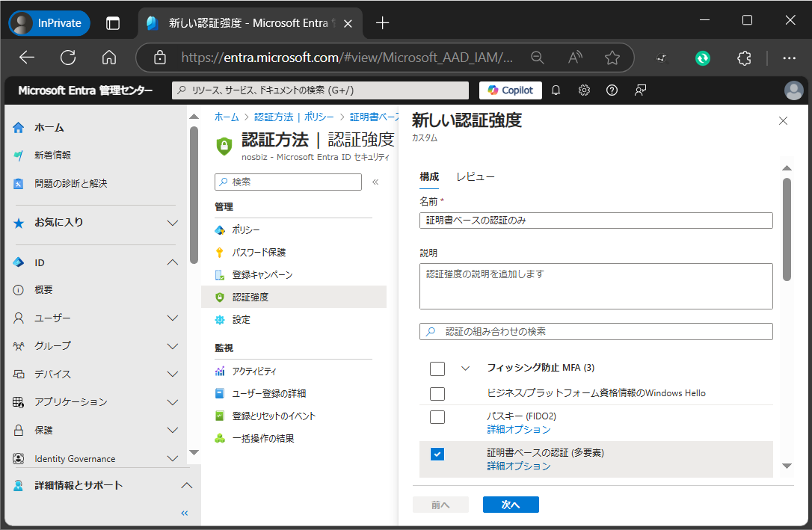The width and height of the screenshot is (812, 530).
Task: Click the browser home icon
Action: point(109,58)
